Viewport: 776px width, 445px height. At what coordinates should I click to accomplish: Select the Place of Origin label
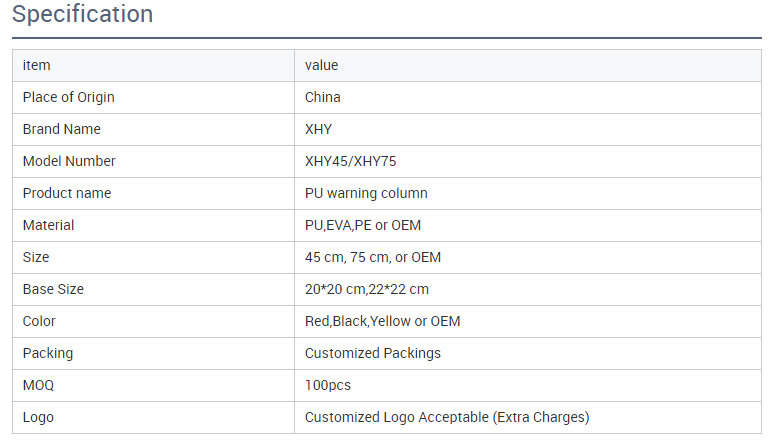coord(69,97)
